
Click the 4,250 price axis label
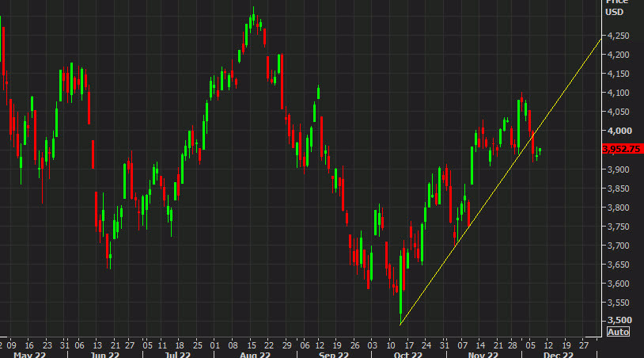pyautogui.click(x=618, y=36)
